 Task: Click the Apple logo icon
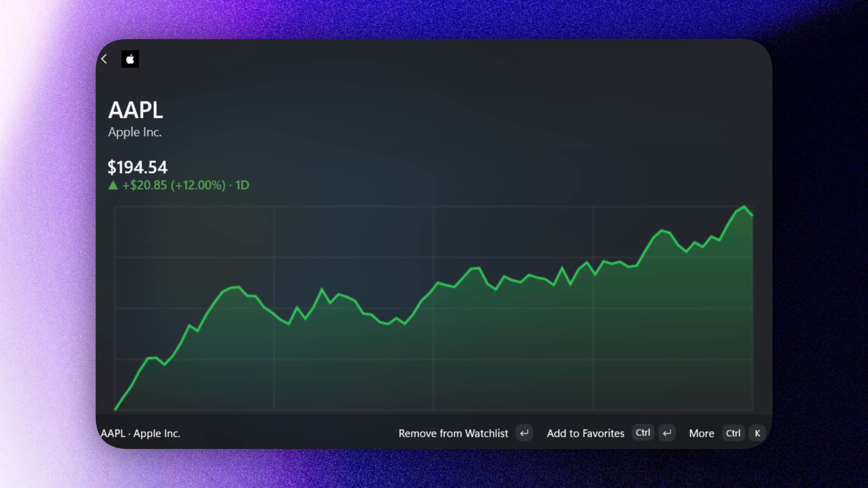coord(130,59)
